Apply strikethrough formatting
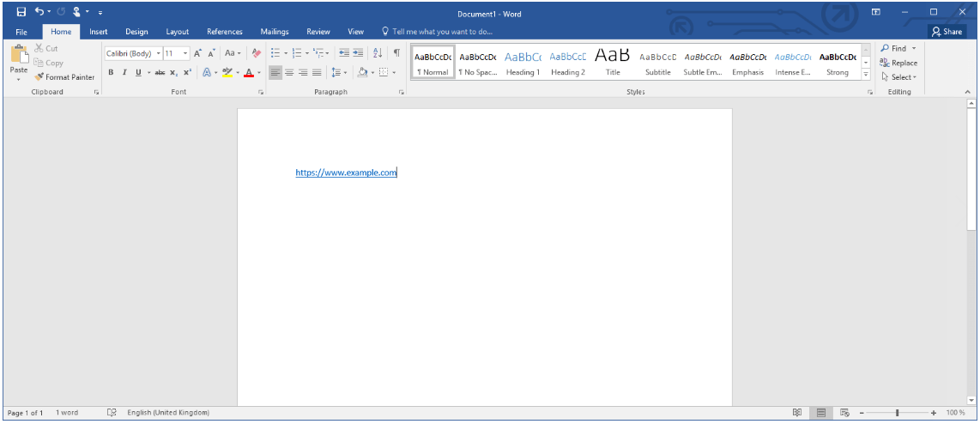The width and height of the screenshot is (980, 424). tap(160, 73)
